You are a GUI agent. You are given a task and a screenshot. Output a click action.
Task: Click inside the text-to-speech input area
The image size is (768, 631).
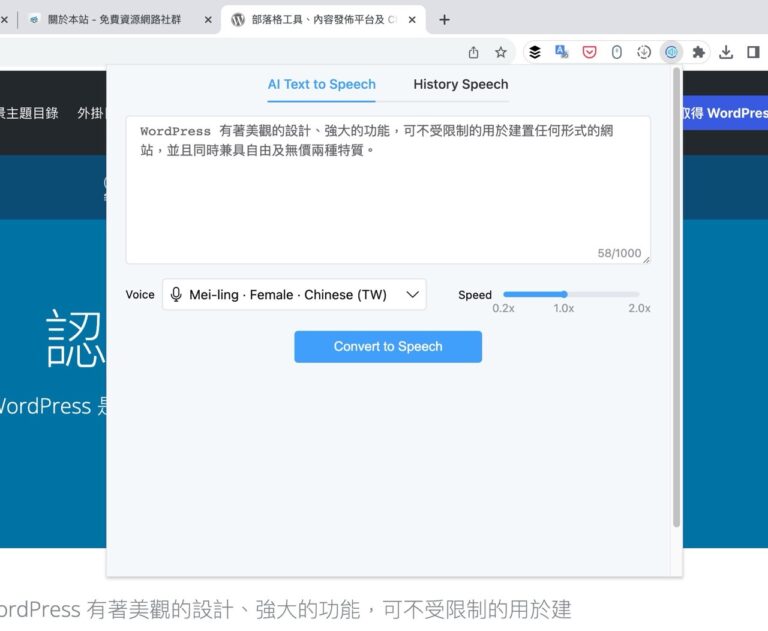click(x=388, y=190)
